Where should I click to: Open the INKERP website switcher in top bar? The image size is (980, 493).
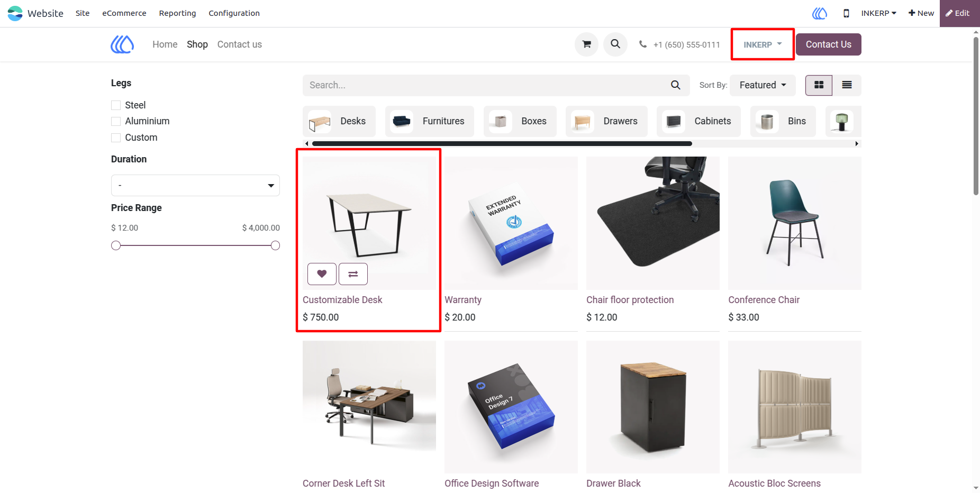tap(878, 13)
